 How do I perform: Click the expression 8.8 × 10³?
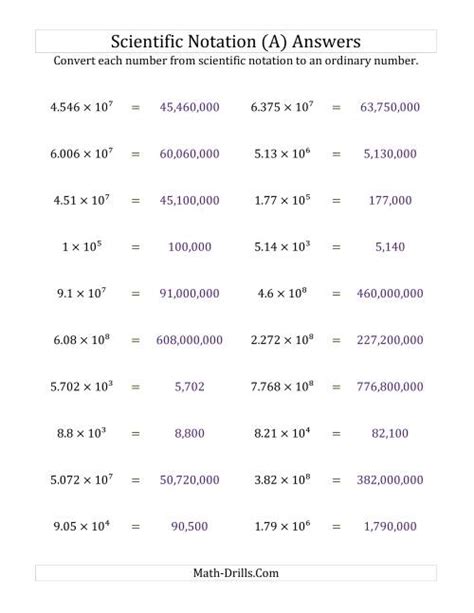coord(81,433)
